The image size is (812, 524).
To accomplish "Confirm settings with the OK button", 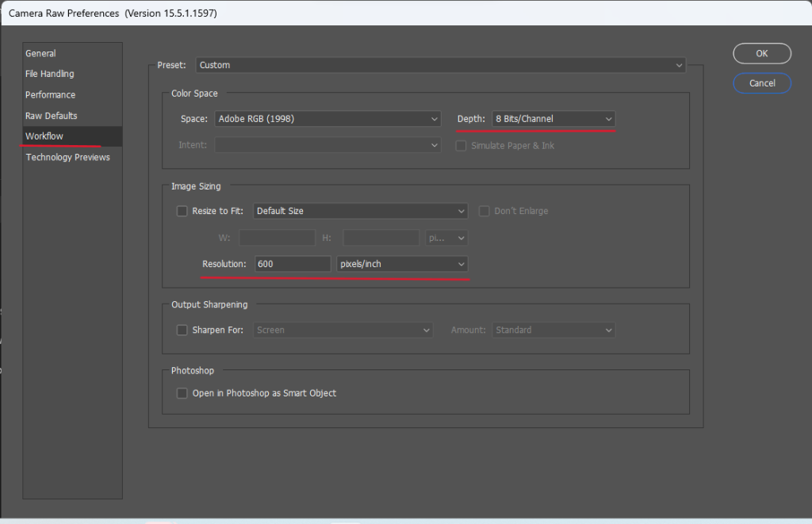I will pyautogui.click(x=761, y=53).
